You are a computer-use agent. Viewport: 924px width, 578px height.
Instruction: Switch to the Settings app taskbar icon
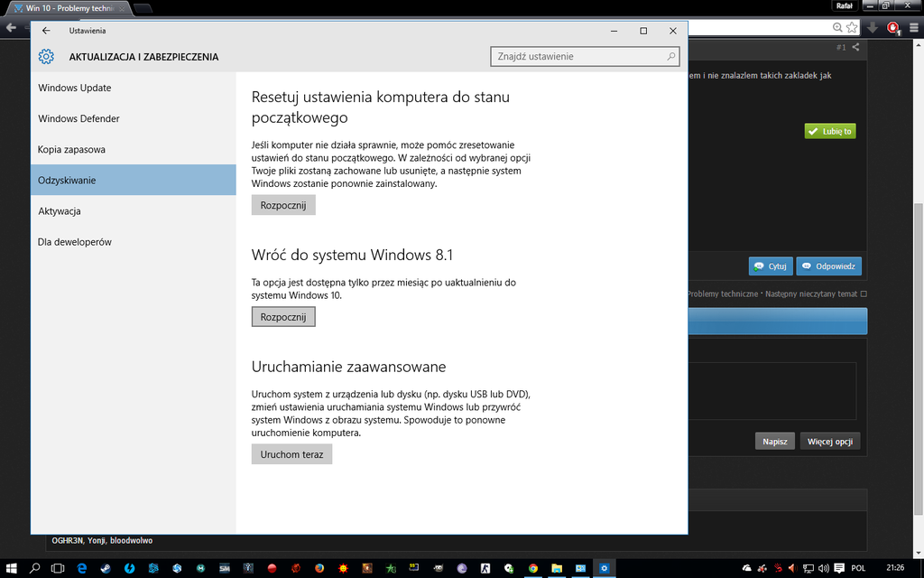coord(604,569)
